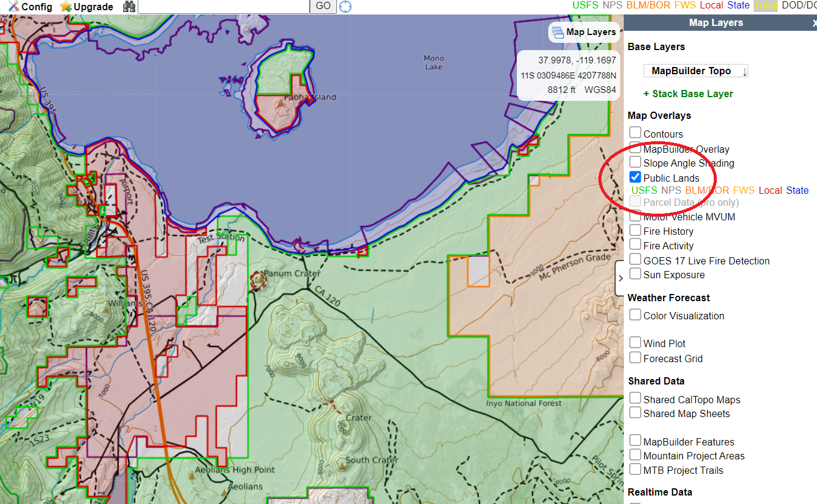Check the Sun Exposure overlay
Screen dimensions: 817x504
pyautogui.click(x=635, y=273)
